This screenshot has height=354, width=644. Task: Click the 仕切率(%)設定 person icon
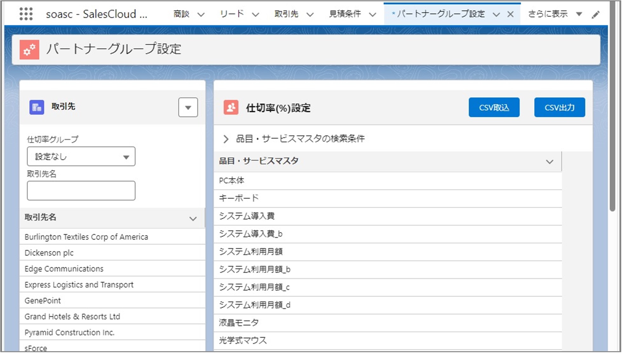coord(231,107)
